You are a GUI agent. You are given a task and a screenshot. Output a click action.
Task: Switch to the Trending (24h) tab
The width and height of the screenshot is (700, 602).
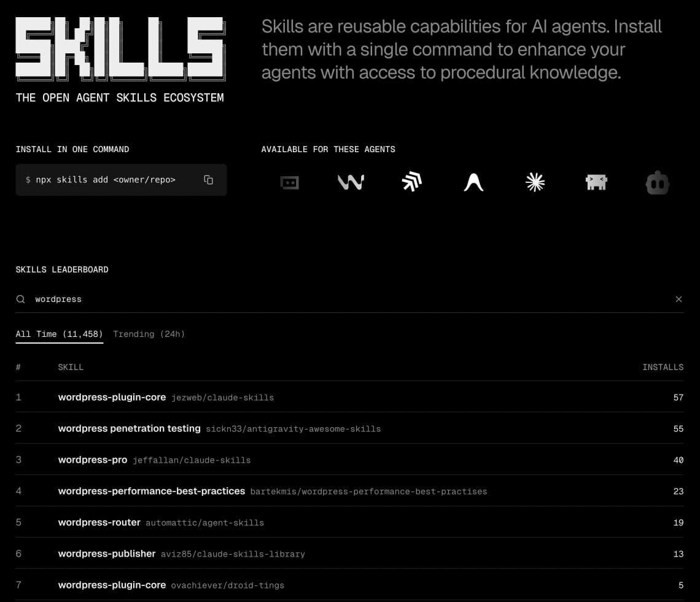[x=149, y=334]
